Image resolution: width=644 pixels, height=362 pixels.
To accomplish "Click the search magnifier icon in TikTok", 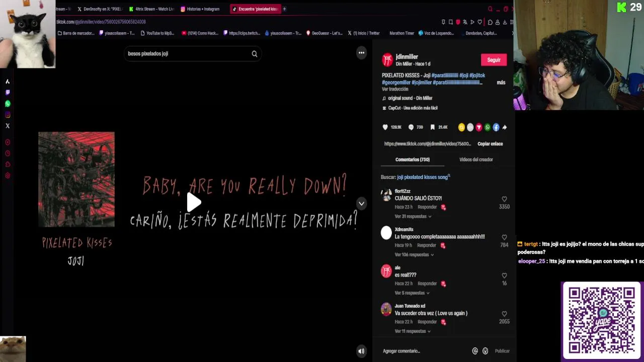I will coord(255,54).
